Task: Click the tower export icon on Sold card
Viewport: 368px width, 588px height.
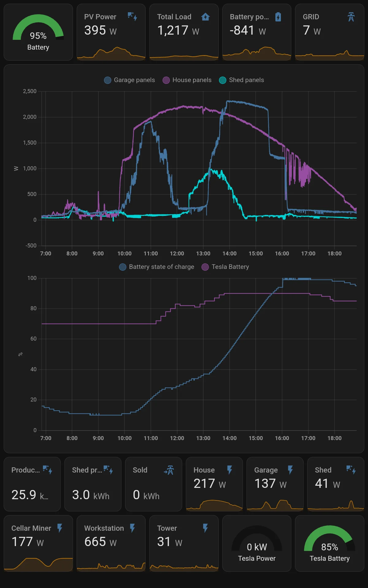Action: (169, 470)
